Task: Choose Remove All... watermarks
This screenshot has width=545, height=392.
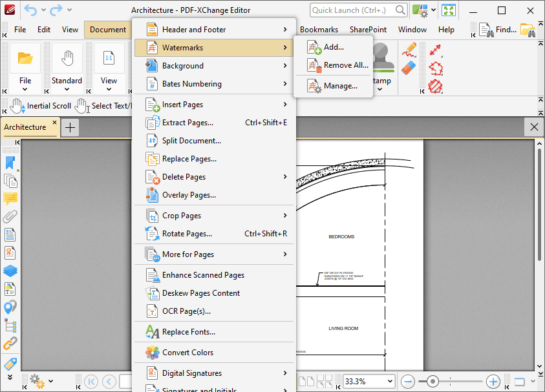Action: point(334,65)
